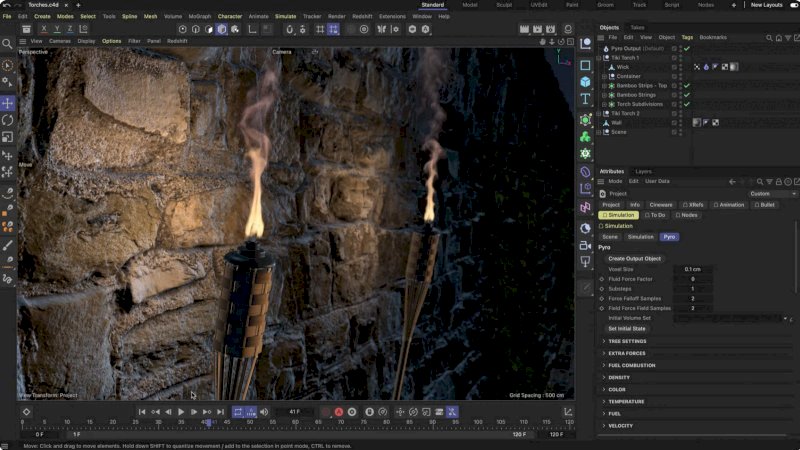This screenshot has height=450, width=800.
Task: Expand the FUEL COMBUSTION section
Action: coord(631,365)
